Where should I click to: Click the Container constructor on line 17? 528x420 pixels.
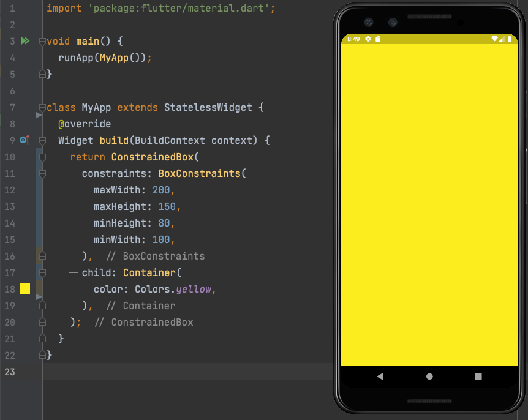(149, 272)
